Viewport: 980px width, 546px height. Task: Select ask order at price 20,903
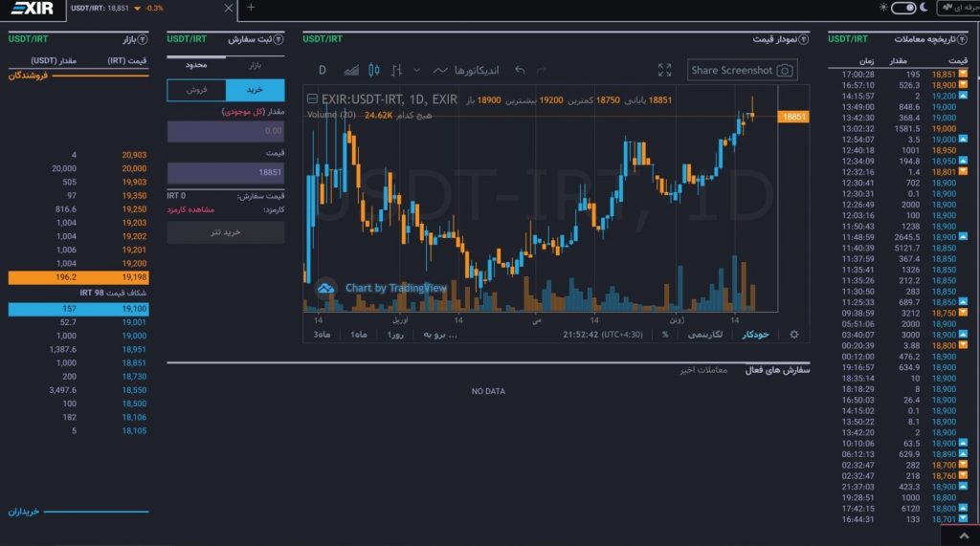tap(78, 155)
